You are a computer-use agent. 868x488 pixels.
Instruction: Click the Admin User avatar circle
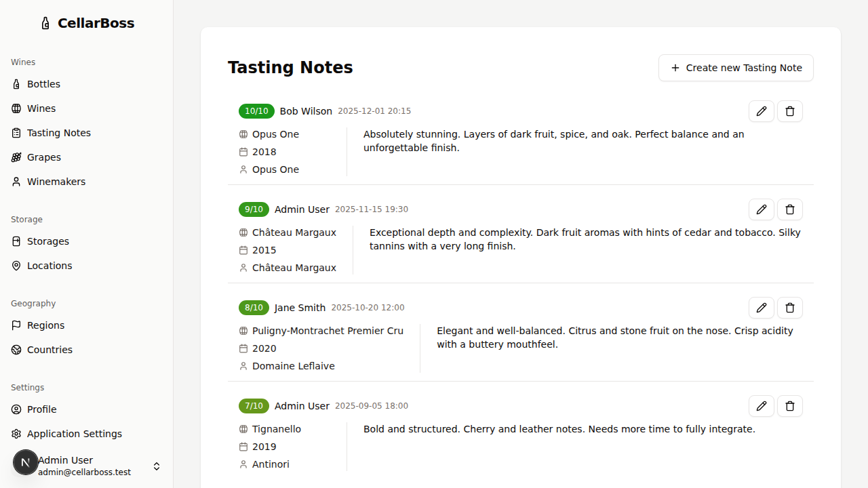point(25,462)
